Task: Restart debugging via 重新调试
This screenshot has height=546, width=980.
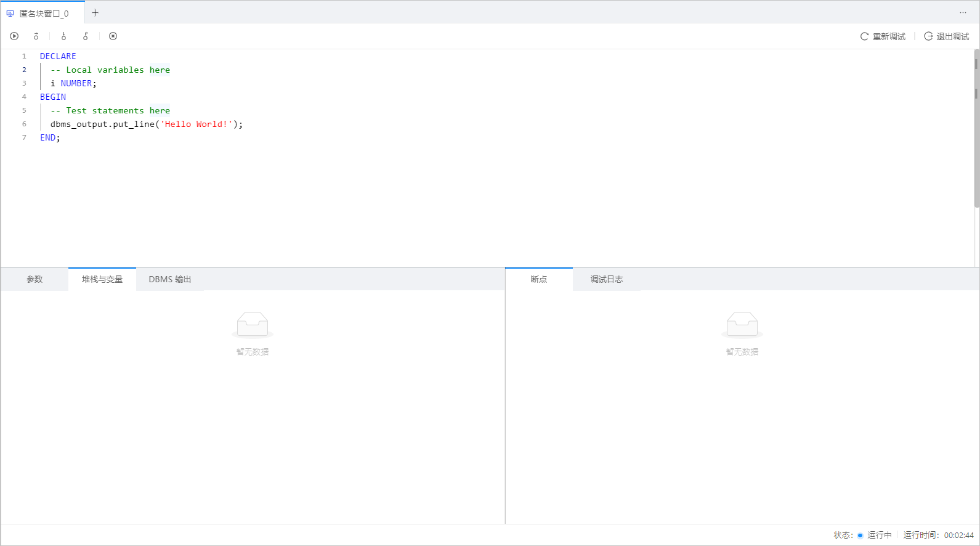Action: [883, 37]
